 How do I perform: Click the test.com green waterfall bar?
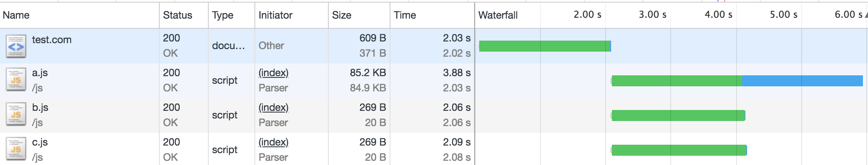click(x=544, y=46)
